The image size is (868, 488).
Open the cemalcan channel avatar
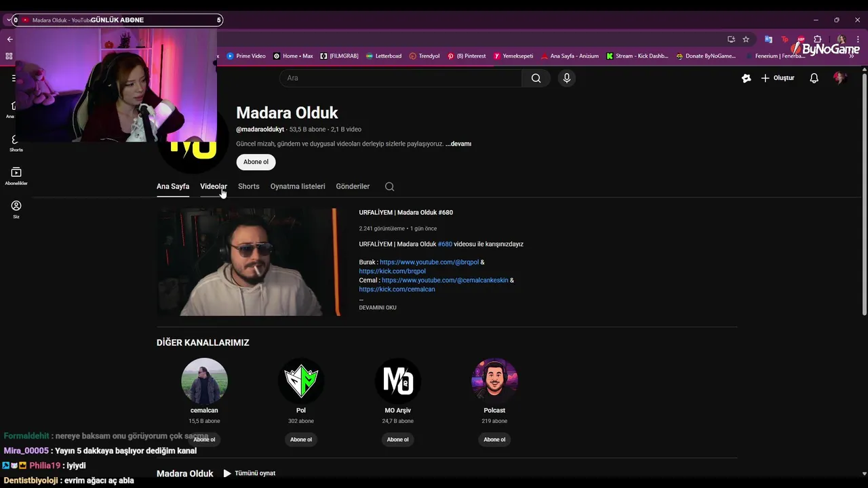[204, 381]
